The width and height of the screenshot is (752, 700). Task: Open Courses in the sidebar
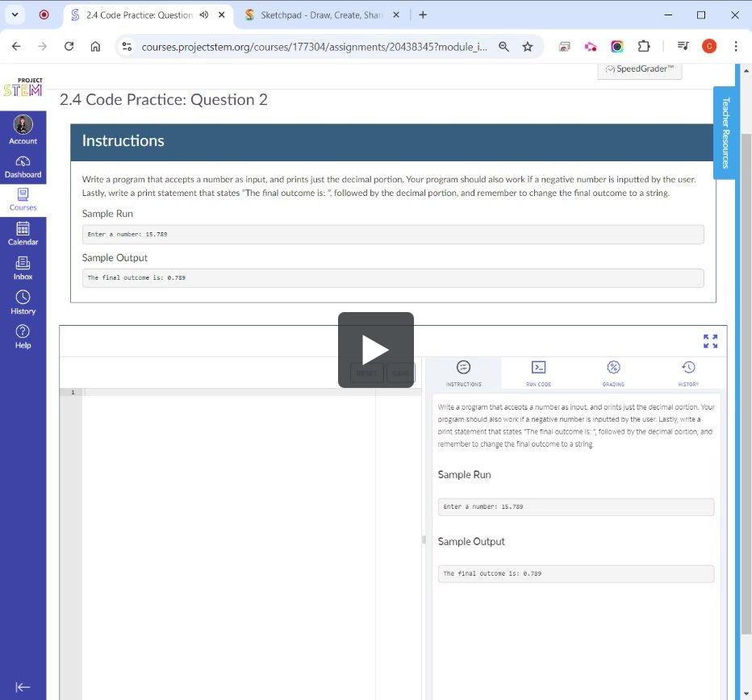point(23,199)
